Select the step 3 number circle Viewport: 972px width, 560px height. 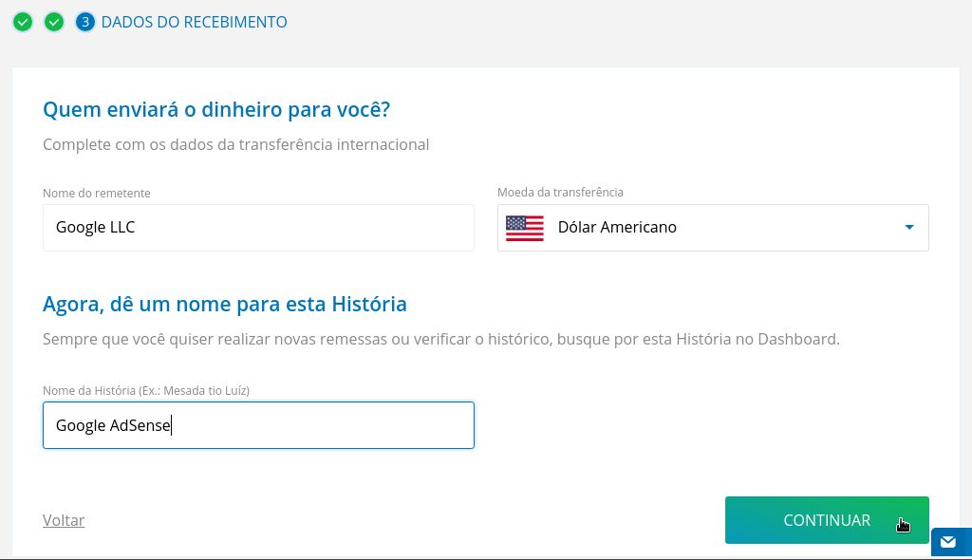click(x=84, y=23)
